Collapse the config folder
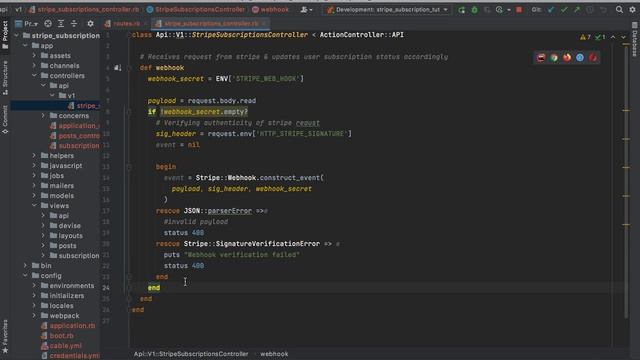Image resolution: width=640 pixels, height=360 pixels. [25, 276]
